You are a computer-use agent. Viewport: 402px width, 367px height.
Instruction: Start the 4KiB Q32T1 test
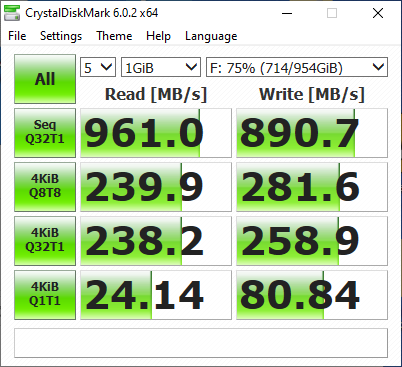[x=45, y=241]
